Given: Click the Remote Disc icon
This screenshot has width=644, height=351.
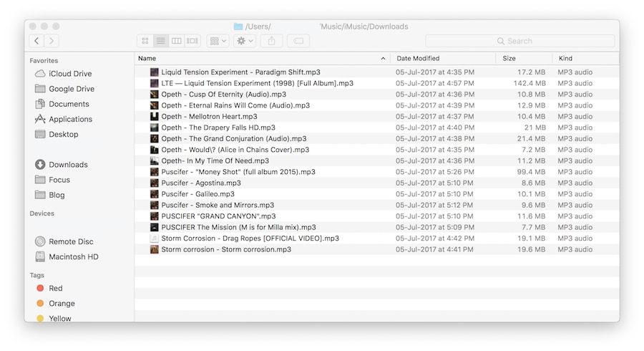Looking at the screenshot, I should (x=40, y=241).
